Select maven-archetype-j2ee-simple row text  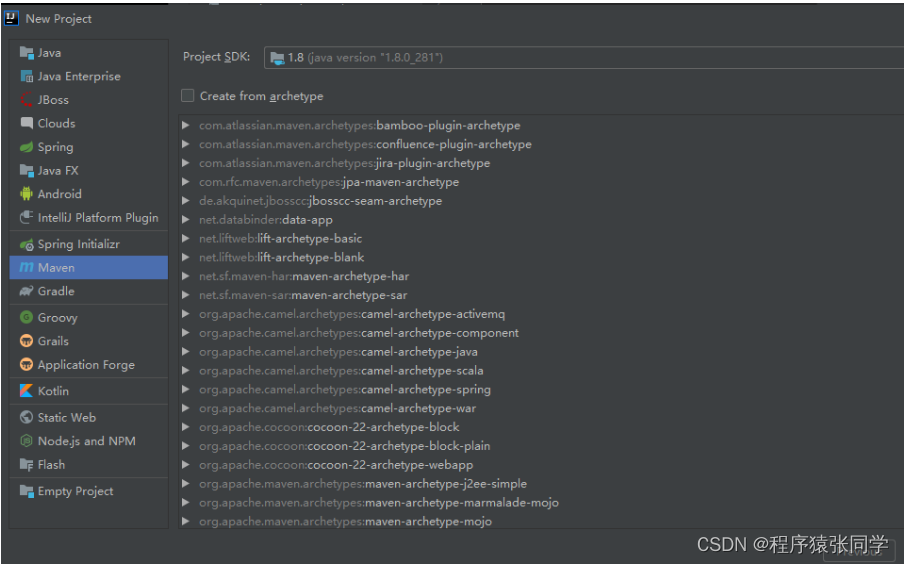pos(363,484)
